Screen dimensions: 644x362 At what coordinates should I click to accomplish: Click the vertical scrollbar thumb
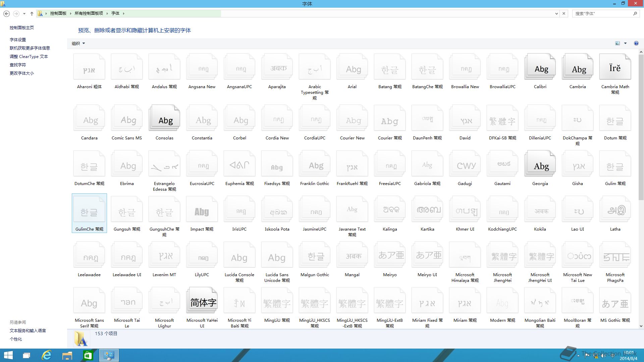click(x=641, y=127)
